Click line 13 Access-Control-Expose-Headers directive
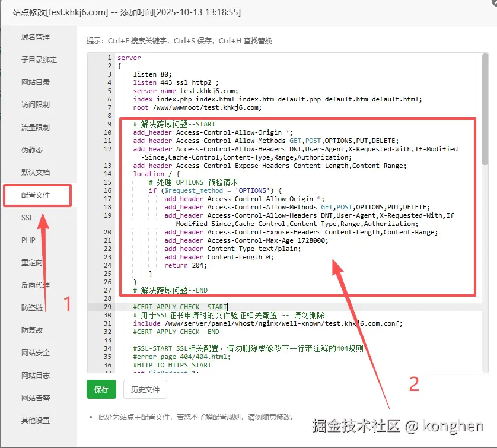 pyautogui.click(x=270, y=166)
